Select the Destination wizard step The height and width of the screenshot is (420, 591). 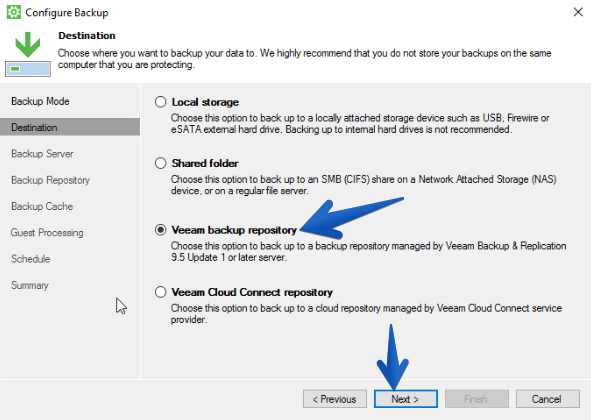coord(70,127)
